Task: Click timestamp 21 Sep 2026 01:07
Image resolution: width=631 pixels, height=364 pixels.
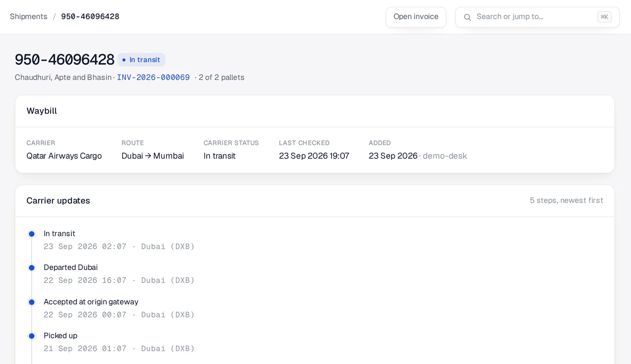Action: pyautogui.click(x=85, y=349)
